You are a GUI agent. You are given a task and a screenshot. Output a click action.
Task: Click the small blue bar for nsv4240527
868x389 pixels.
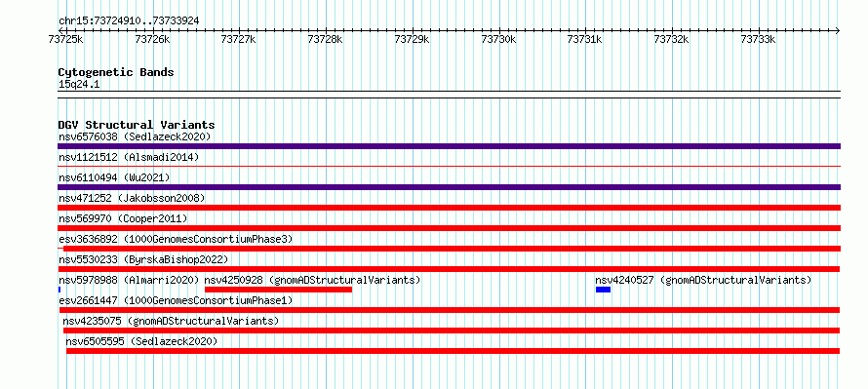604,290
